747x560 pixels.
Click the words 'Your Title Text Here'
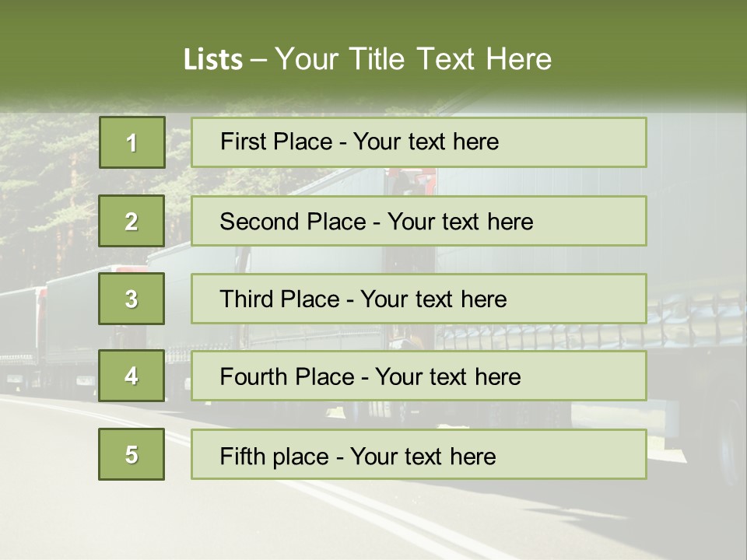[413, 59]
